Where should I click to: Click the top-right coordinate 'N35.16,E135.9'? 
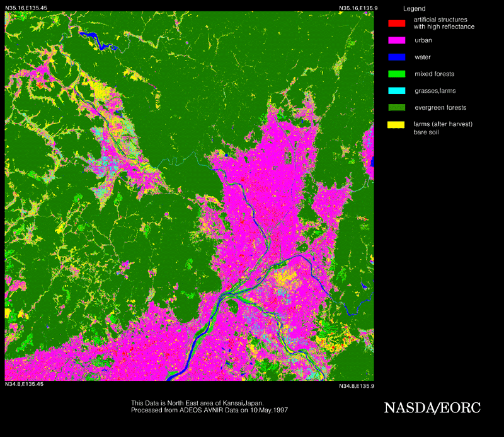coord(358,8)
